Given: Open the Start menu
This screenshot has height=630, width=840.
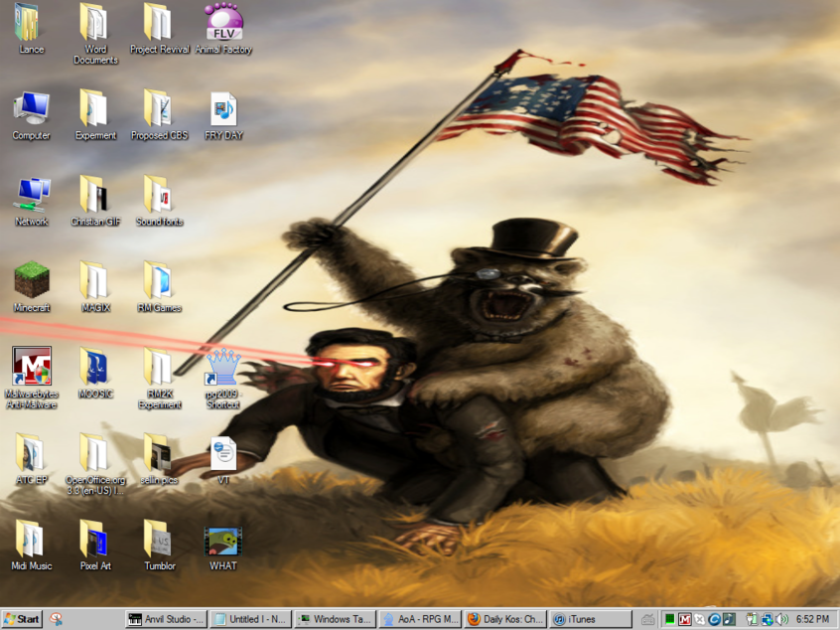Looking at the screenshot, I should [21, 619].
